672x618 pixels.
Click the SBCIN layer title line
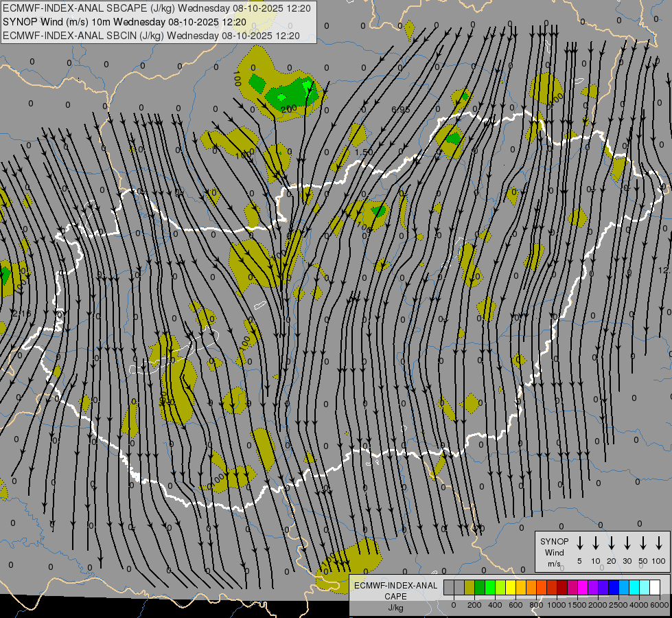coord(151,35)
